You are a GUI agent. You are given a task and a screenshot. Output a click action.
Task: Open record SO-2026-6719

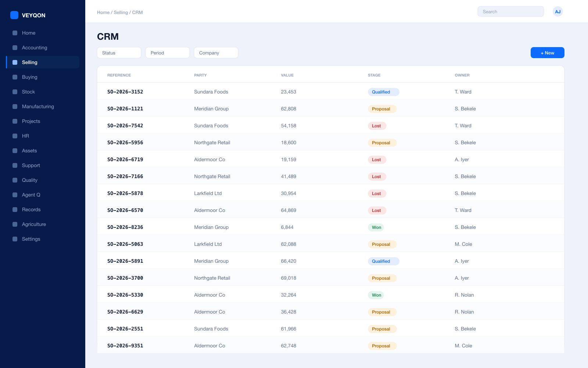point(125,159)
